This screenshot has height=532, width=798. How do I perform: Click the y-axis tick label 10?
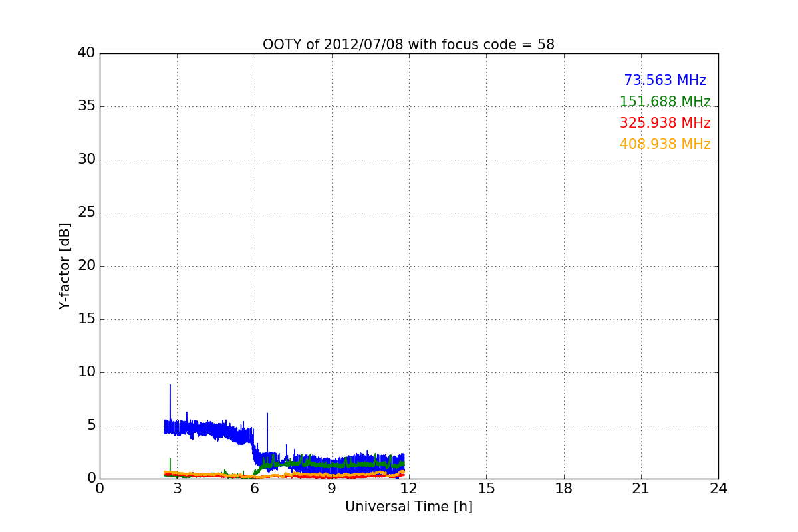[86, 372]
